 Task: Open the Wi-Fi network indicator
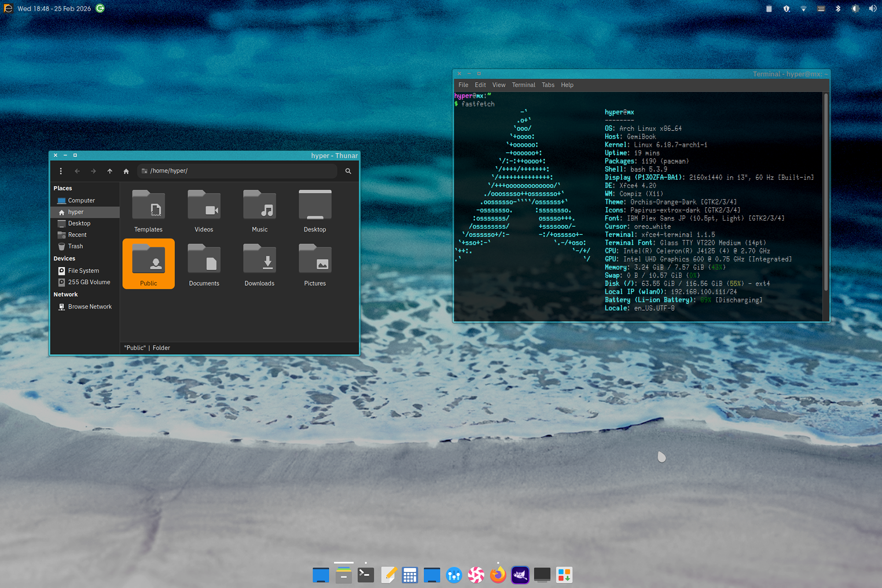point(803,9)
